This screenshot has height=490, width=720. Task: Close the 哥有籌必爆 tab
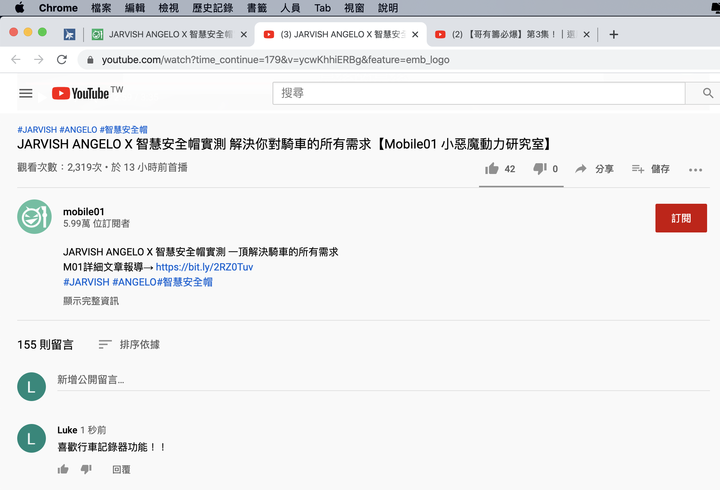(586, 34)
